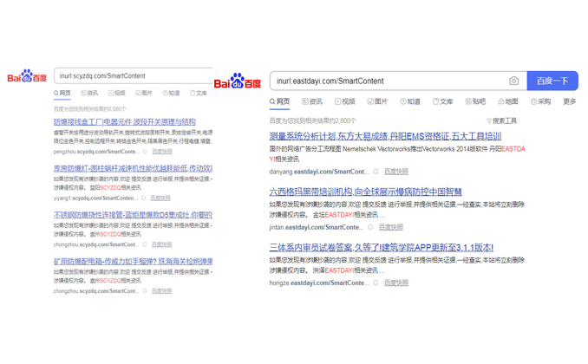Switch to 资讯 tab in the scyzdq search
Screen dimensions: 588x364
[89, 93]
